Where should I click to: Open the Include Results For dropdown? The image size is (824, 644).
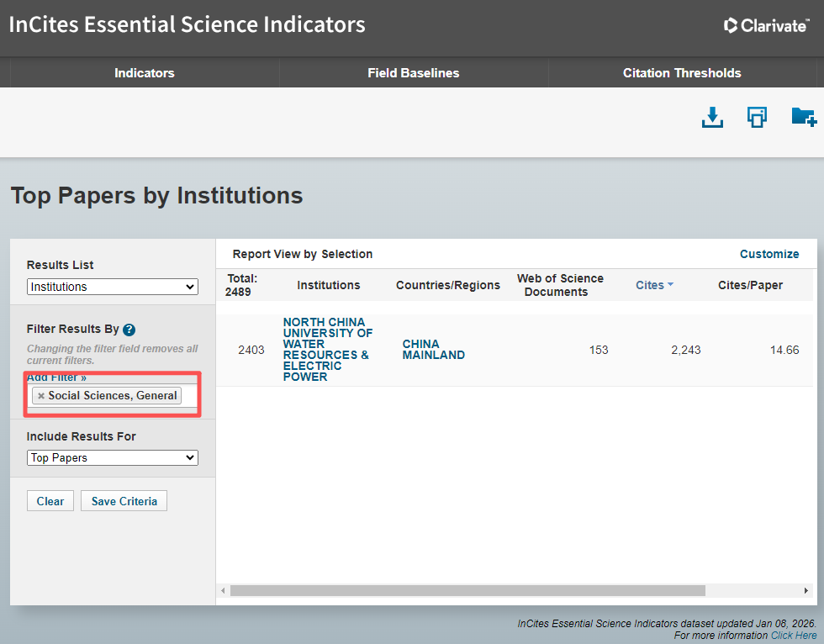click(113, 458)
